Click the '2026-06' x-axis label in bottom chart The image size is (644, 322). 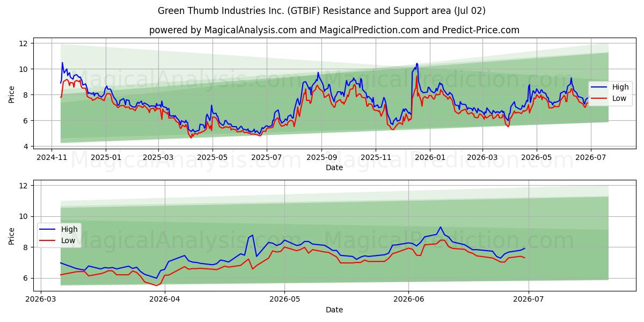coord(408,300)
